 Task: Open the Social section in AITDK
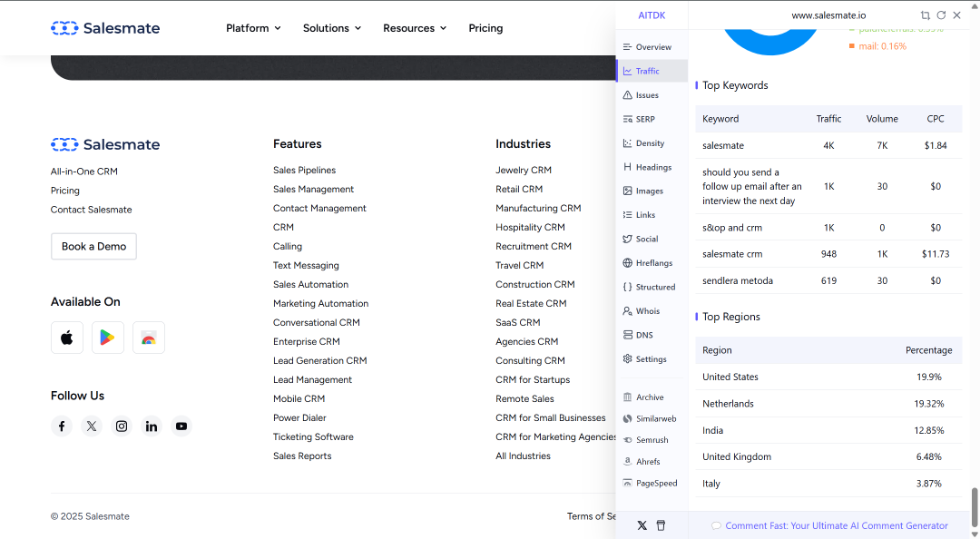click(x=652, y=239)
